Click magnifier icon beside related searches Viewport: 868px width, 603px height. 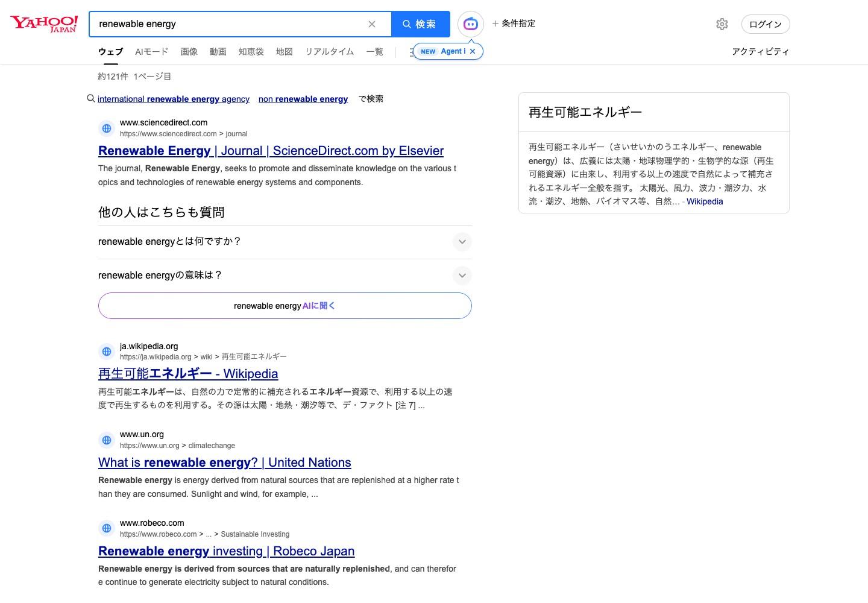[91, 98]
